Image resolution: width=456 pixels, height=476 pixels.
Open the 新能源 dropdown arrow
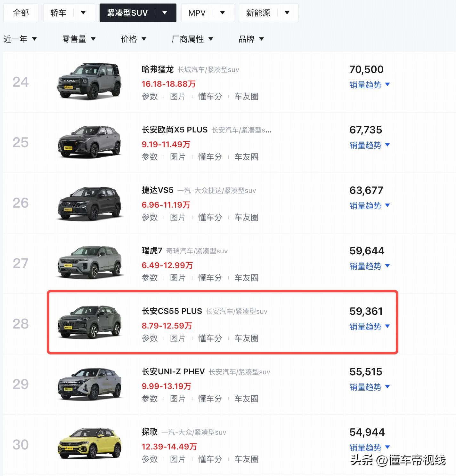point(287,13)
